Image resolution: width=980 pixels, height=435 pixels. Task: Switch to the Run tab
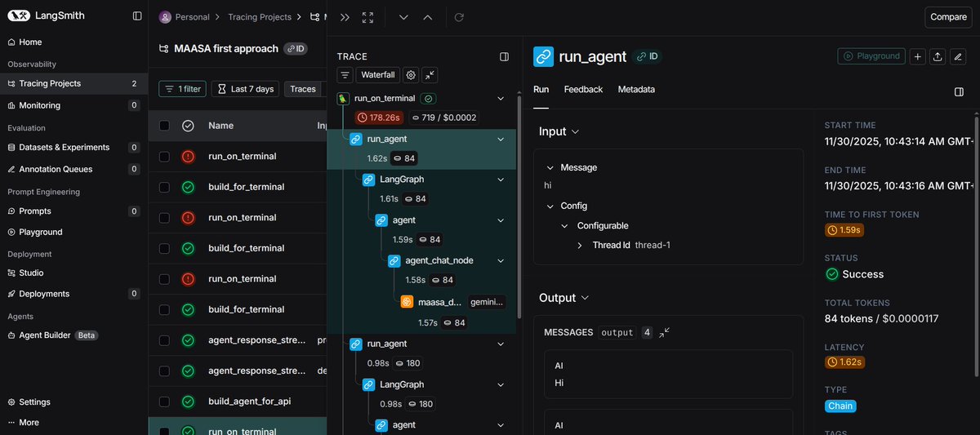tap(541, 89)
